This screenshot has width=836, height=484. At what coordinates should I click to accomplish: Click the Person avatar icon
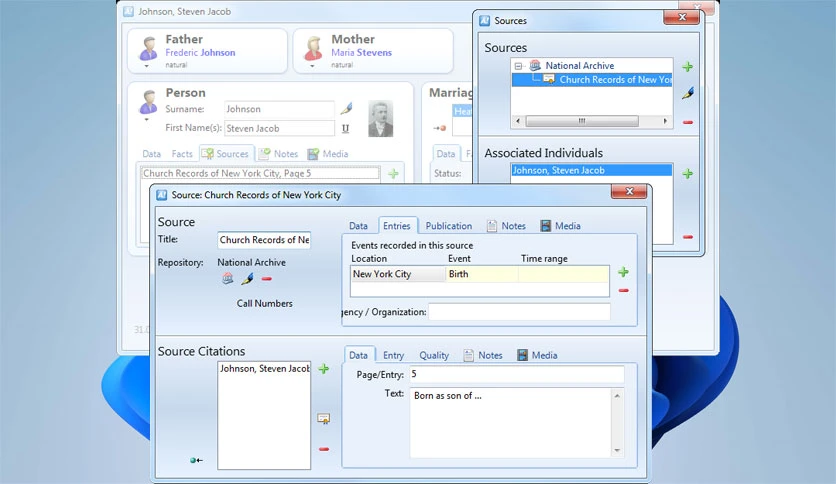[148, 101]
